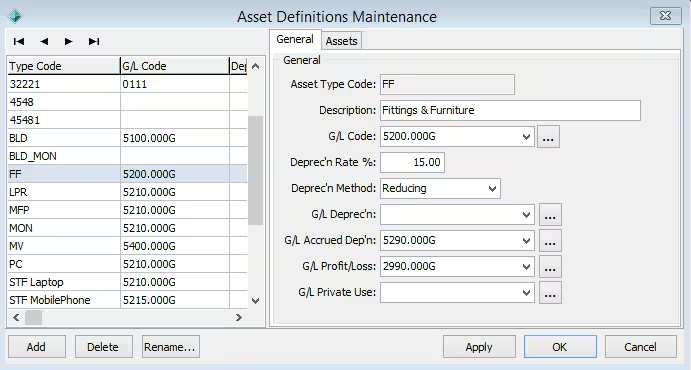Select the MFP type code row

point(127,211)
